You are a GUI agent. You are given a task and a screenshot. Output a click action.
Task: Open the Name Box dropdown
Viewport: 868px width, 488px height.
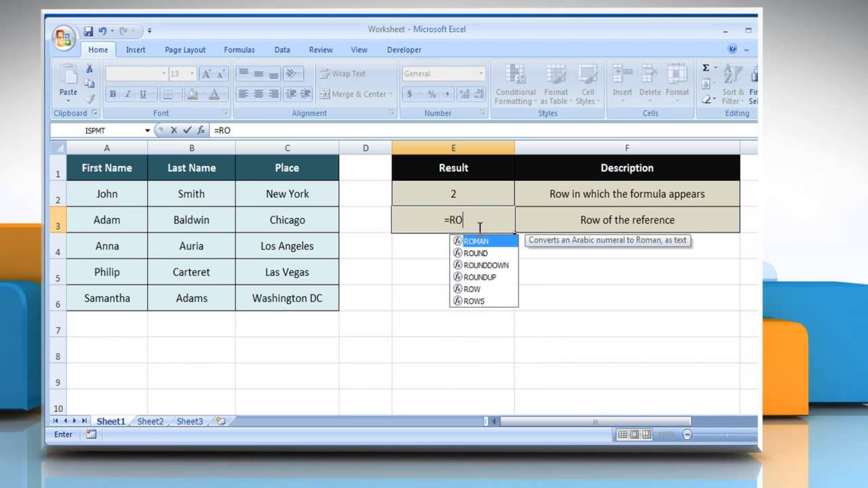point(148,130)
